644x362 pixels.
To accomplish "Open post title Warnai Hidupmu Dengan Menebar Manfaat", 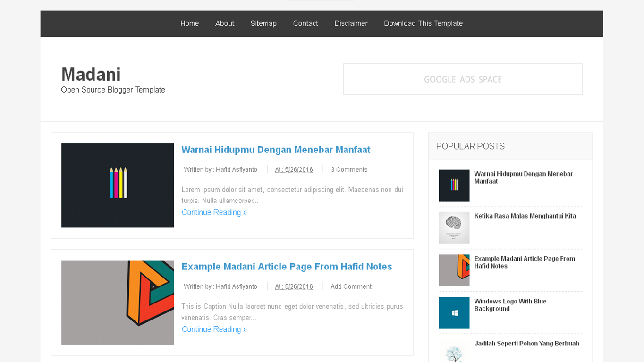I will pyautogui.click(x=276, y=150).
